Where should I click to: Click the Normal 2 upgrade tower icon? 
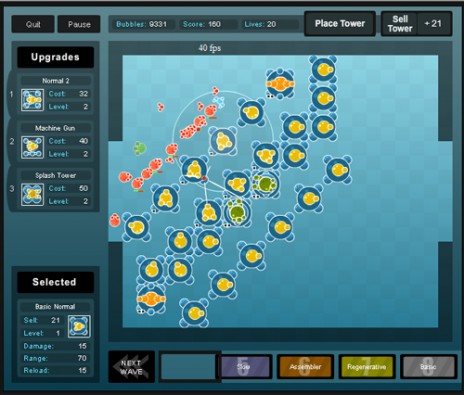[x=32, y=100]
